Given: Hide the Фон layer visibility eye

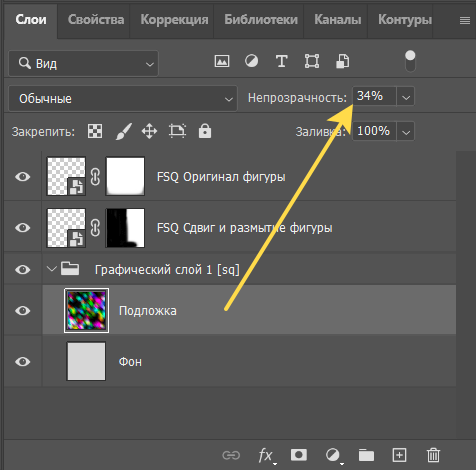Looking at the screenshot, I should point(23,362).
